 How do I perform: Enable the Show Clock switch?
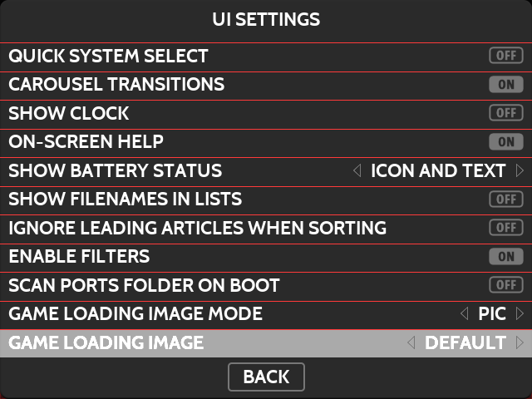pos(505,113)
